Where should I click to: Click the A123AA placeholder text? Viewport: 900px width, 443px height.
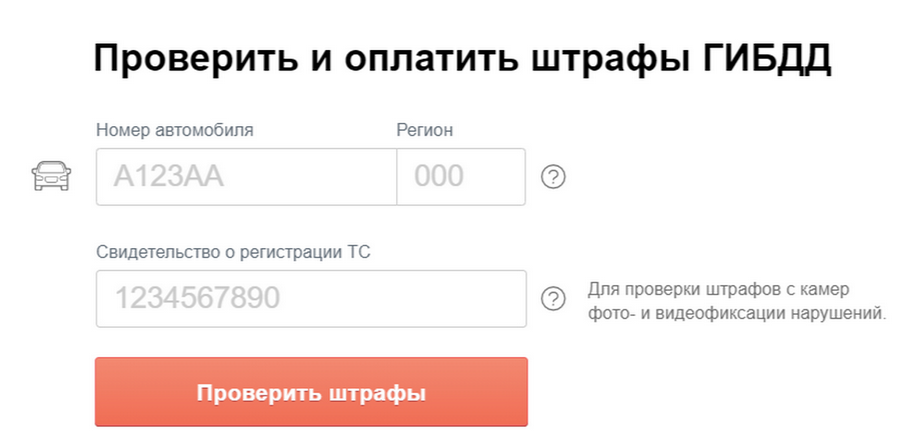click(168, 177)
